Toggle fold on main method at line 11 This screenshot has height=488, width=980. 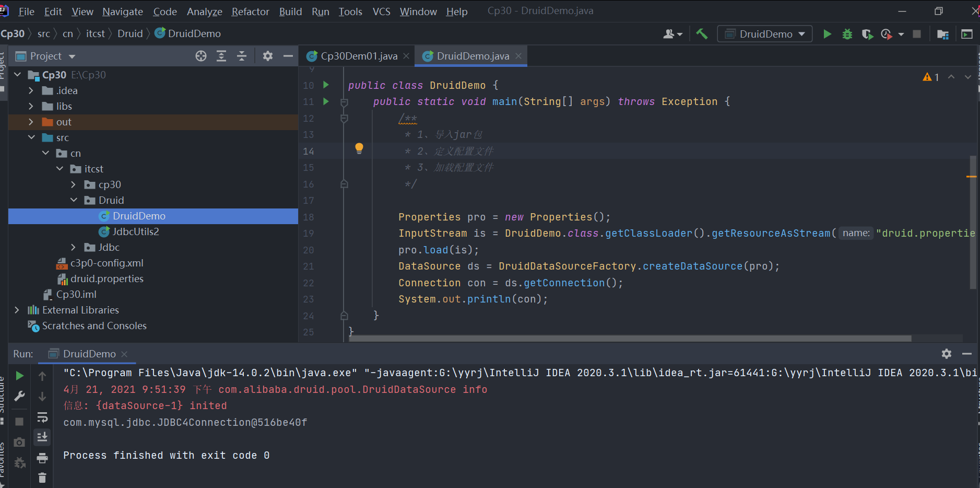click(x=344, y=102)
